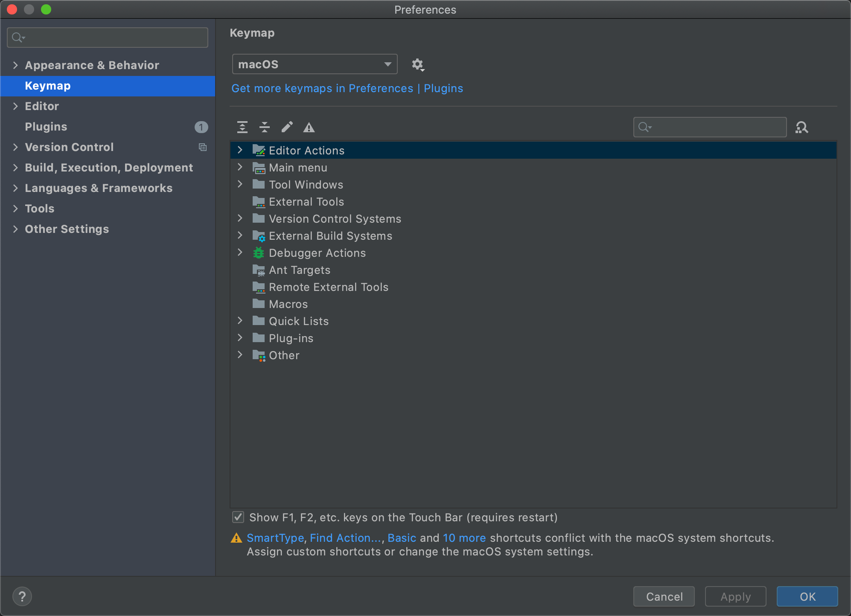Click Find Actions by Shortcut icon
851x616 pixels.
(x=801, y=127)
